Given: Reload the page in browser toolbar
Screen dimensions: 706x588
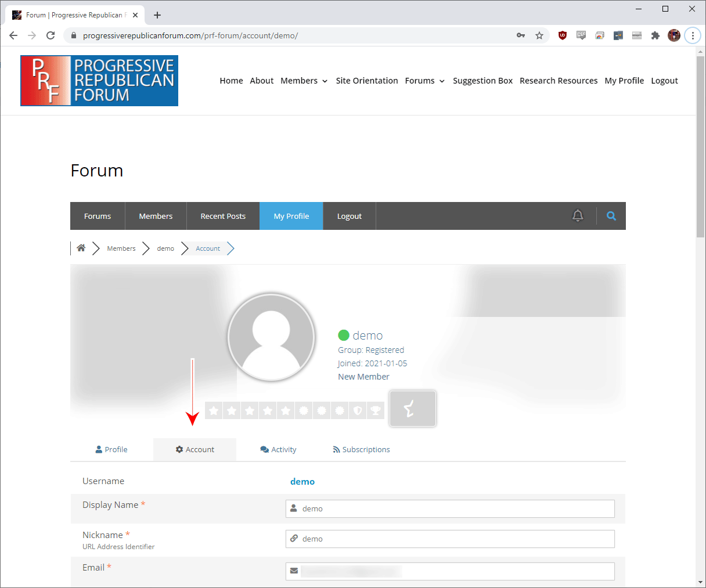Looking at the screenshot, I should tap(51, 35).
